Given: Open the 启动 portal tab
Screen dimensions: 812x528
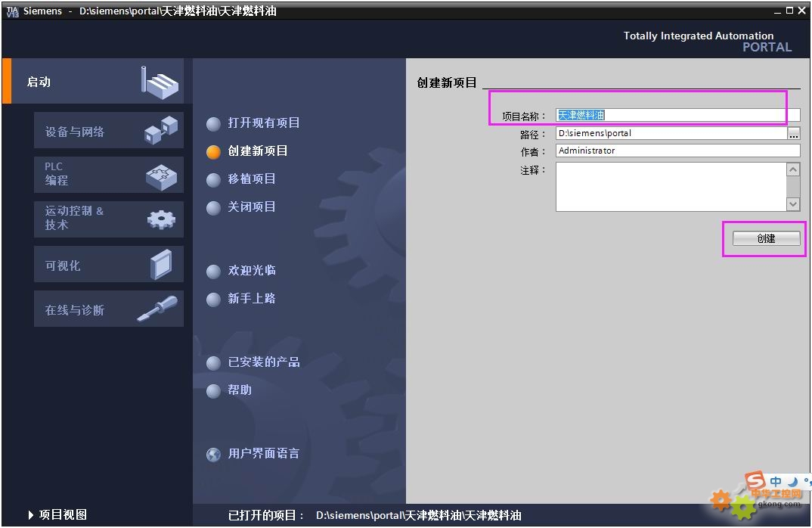Looking at the screenshot, I should coord(93,82).
